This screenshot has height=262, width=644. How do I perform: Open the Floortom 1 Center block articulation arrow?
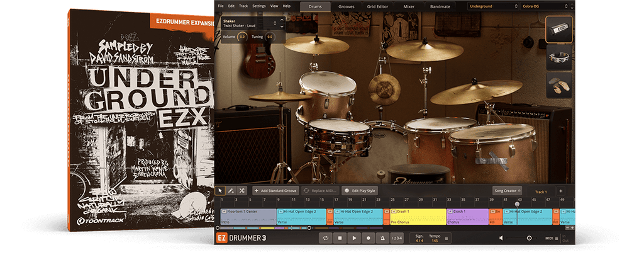[225, 212]
